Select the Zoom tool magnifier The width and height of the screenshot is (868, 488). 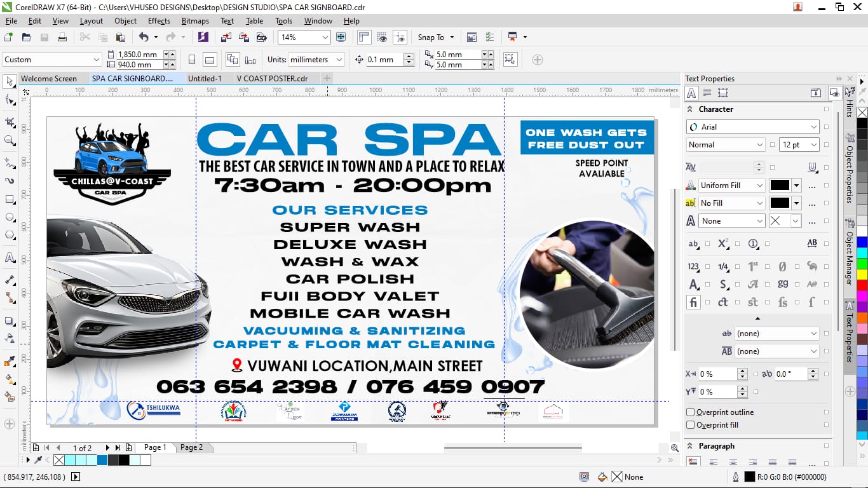click(x=10, y=140)
